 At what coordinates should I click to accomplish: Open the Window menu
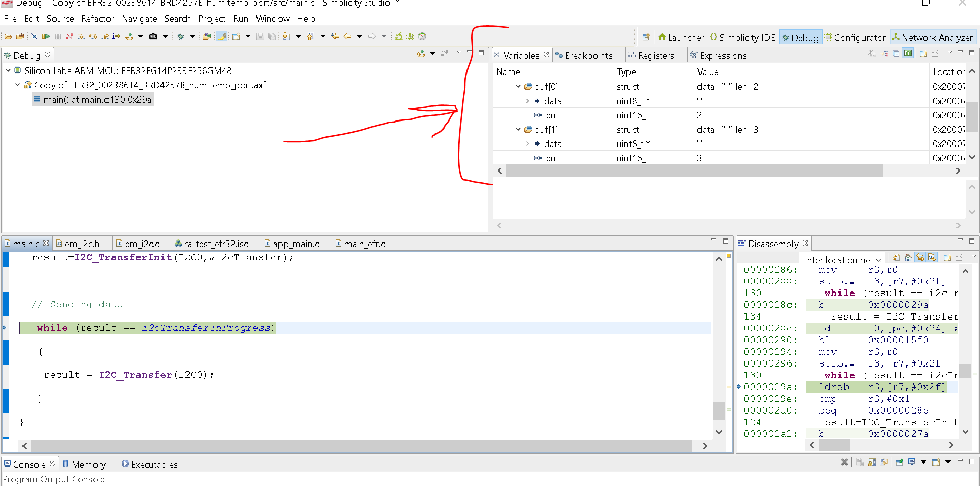tap(272, 19)
